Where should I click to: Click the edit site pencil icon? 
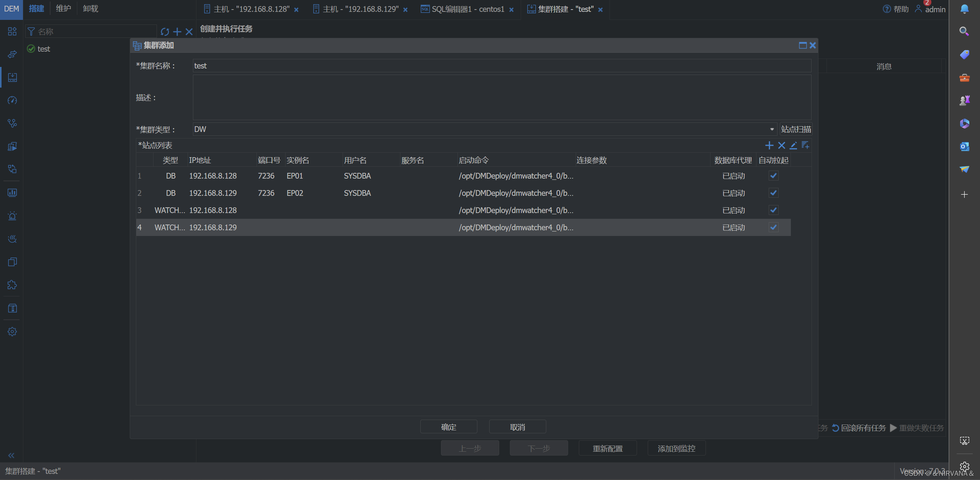(793, 145)
